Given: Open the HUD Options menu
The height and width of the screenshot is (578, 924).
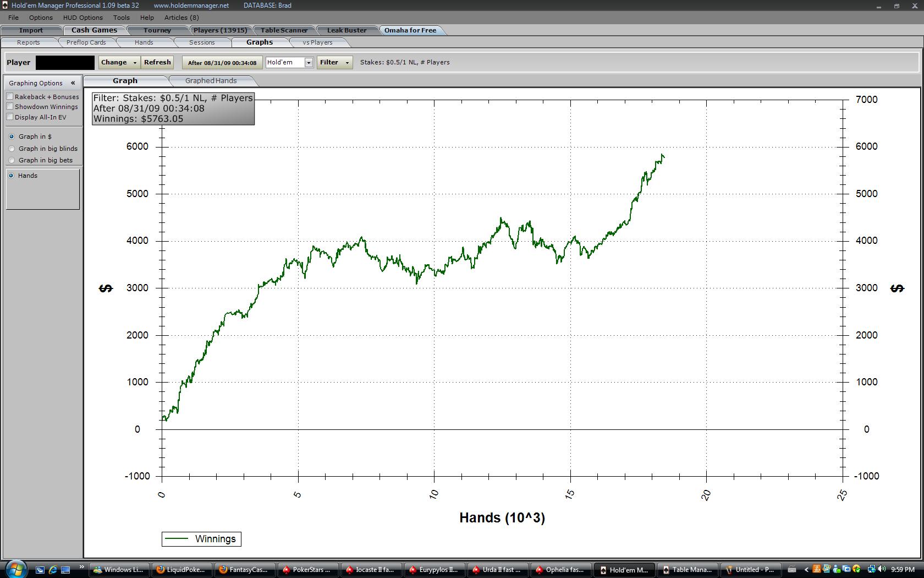Looking at the screenshot, I should click(x=82, y=18).
